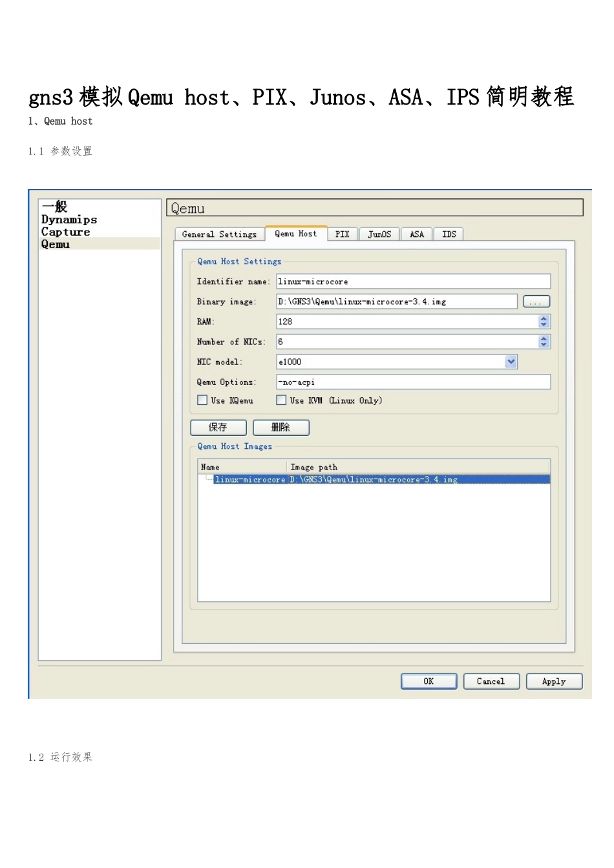Click the 删除 delete button
This screenshot has height=868, width=614.
click(x=281, y=428)
